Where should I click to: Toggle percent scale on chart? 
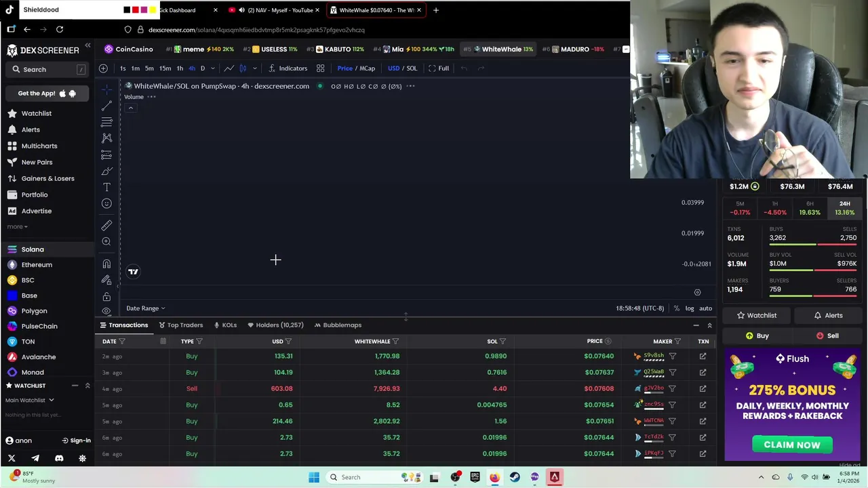[x=676, y=308]
